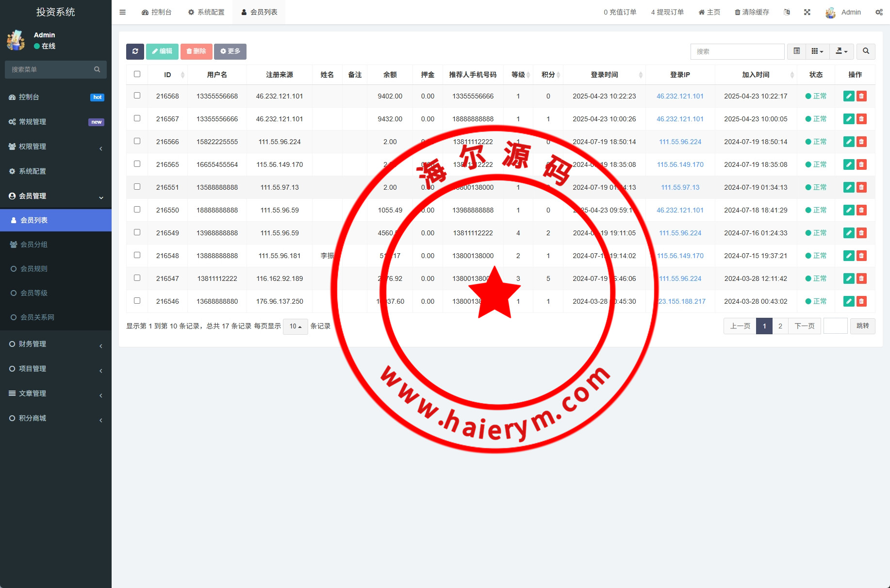Open the export data dropdown

click(841, 51)
